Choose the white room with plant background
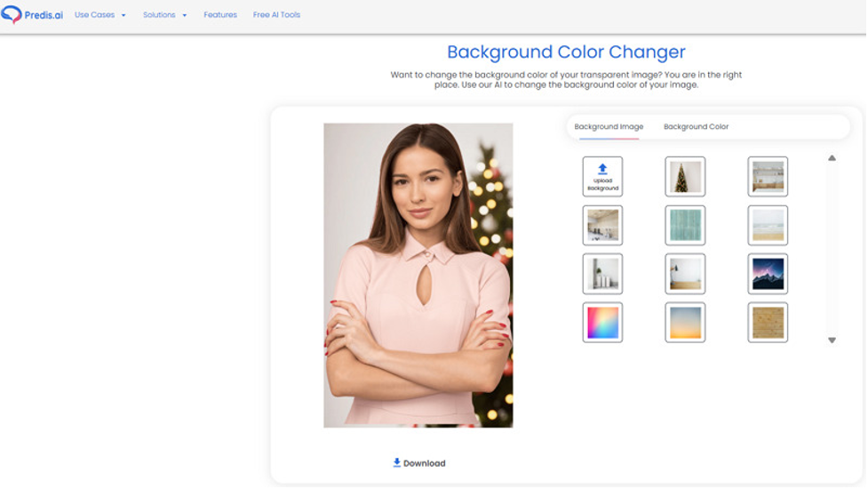This screenshot has width=868, height=489. [602, 274]
